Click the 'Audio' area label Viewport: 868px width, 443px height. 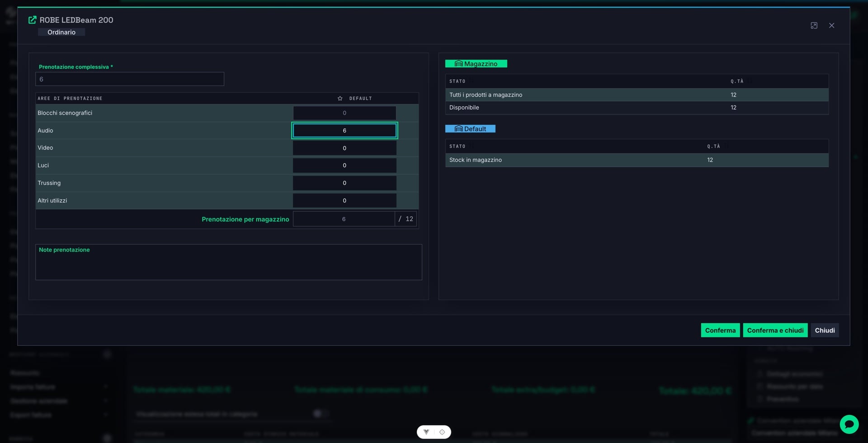pos(45,131)
